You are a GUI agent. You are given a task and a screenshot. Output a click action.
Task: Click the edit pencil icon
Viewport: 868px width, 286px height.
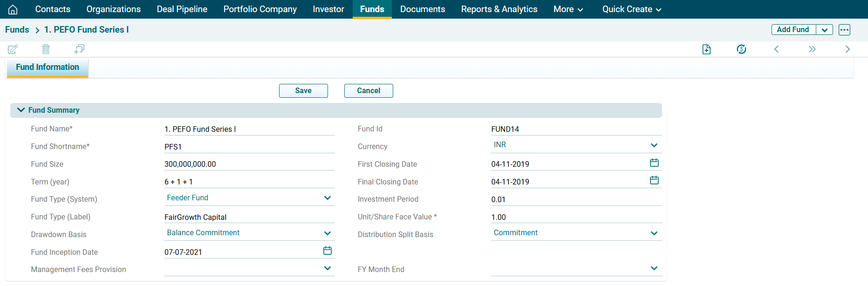[x=13, y=49]
